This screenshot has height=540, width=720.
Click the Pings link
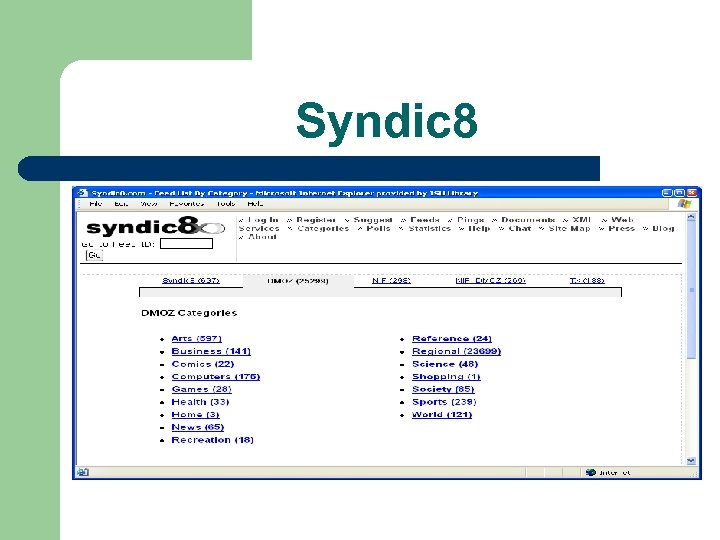(471, 220)
